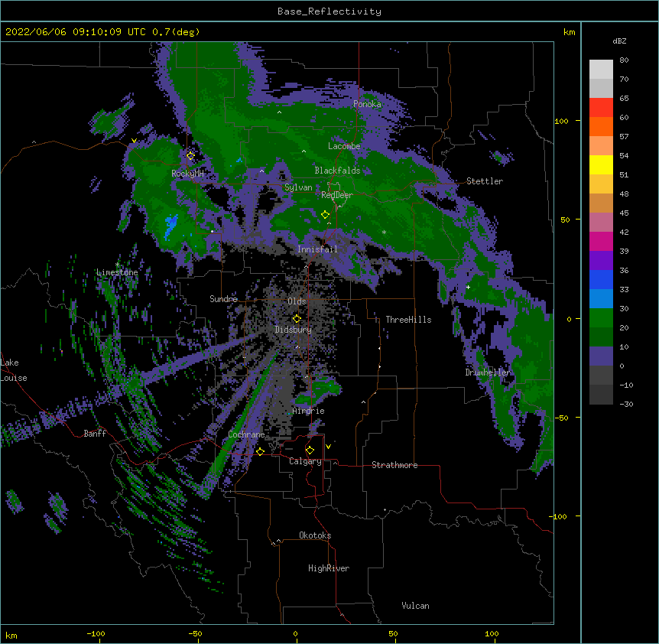Click the yellow diamond marker above RockyMH
The height and width of the screenshot is (644, 659).
(x=190, y=155)
